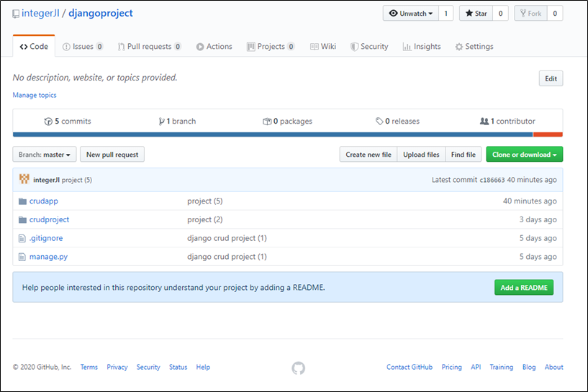Click the shield icon of the Security tab
Viewport: 588px width, 392px height.
pyautogui.click(x=354, y=47)
